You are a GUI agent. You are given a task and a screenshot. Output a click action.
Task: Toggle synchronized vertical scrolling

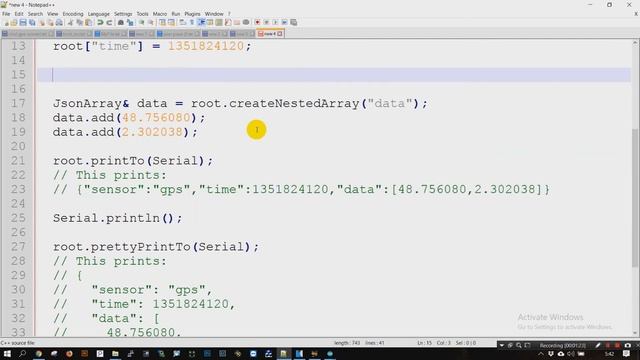click(x=162, y=22)
